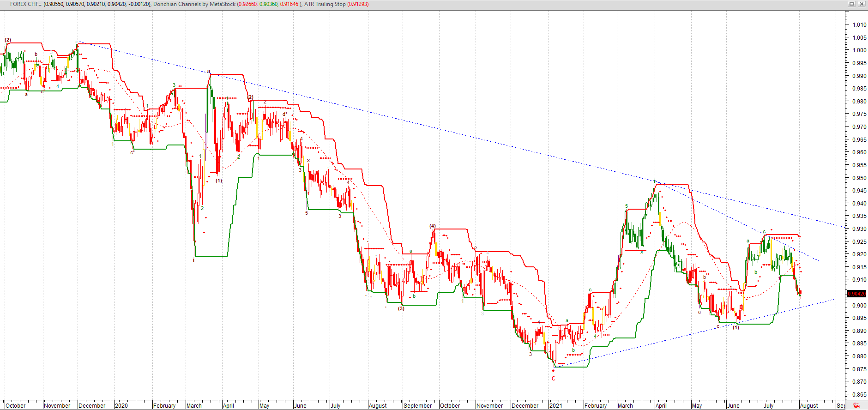Viewport: 868px width, 410px height.
Task: Select the highlighted current price tag 0.90420
Action: pyautogui.click(x=856, y=294)
